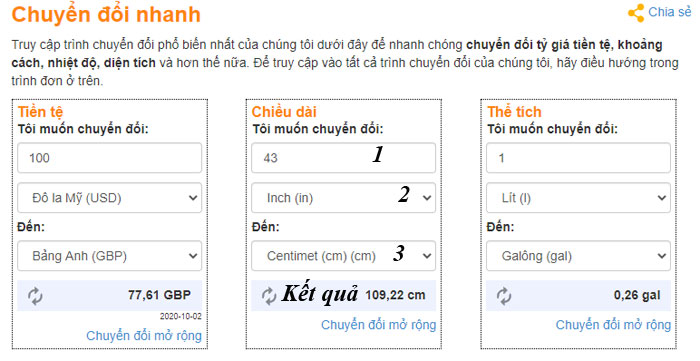Click the volume input field showing 1

click(x=578, y=158)
